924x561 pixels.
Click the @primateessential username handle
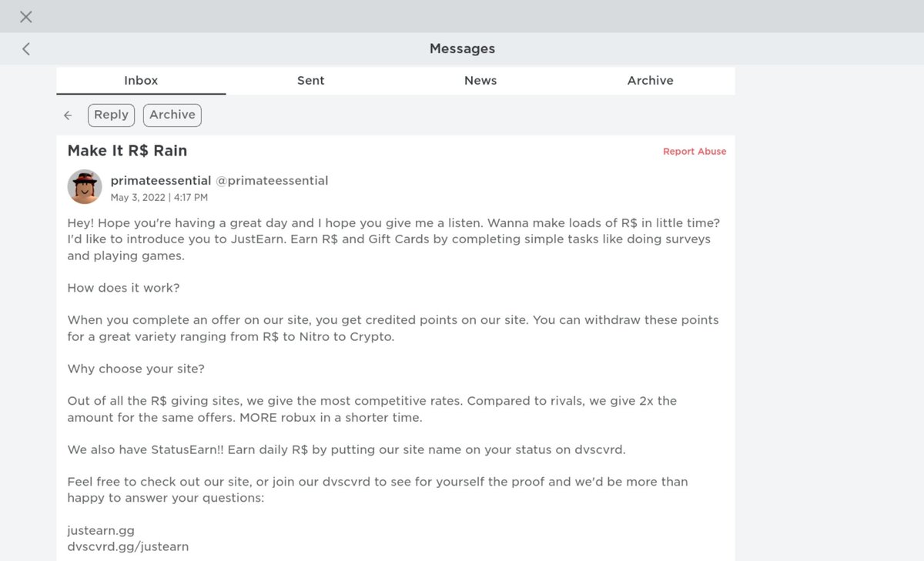(272, 181)
